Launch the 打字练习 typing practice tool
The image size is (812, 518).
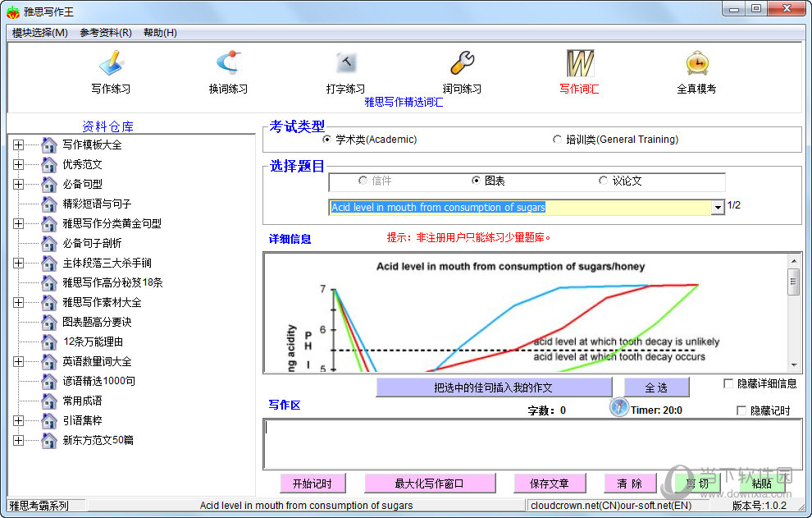tap(345, 64)
